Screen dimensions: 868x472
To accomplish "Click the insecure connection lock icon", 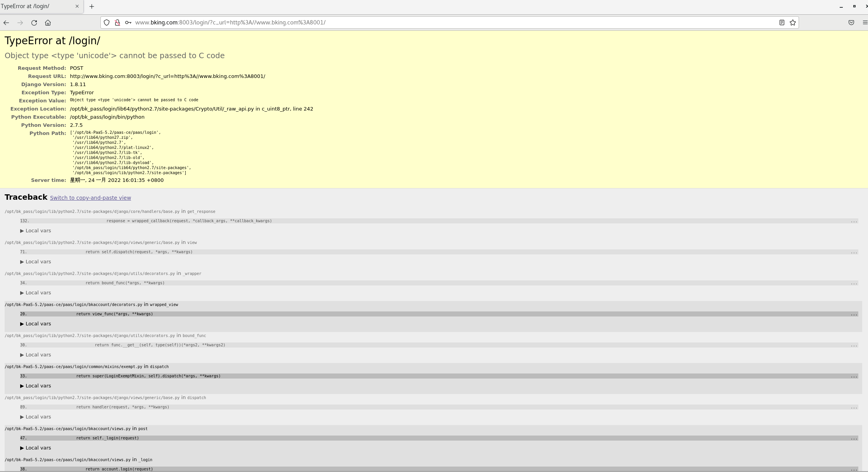I will (117, 22).
